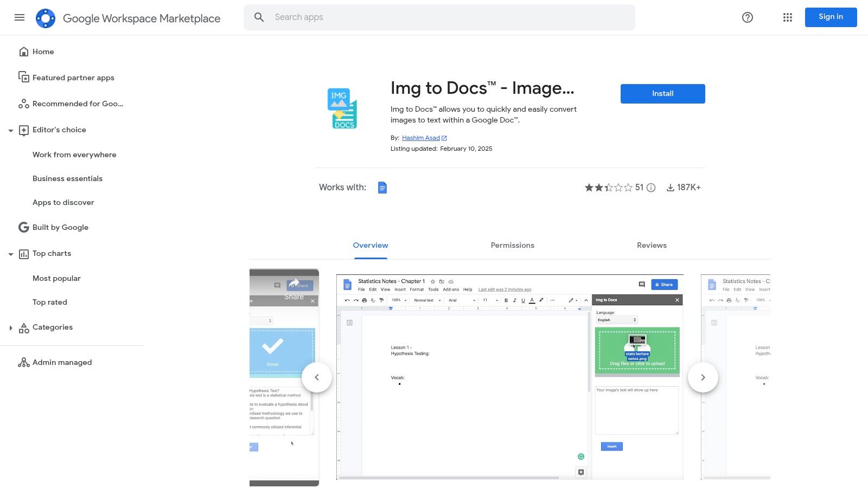Viewport: 868px width, 488px height.
Task: Click the next carousel arrow
Action: pyautogui.click(x=703, y=377)
